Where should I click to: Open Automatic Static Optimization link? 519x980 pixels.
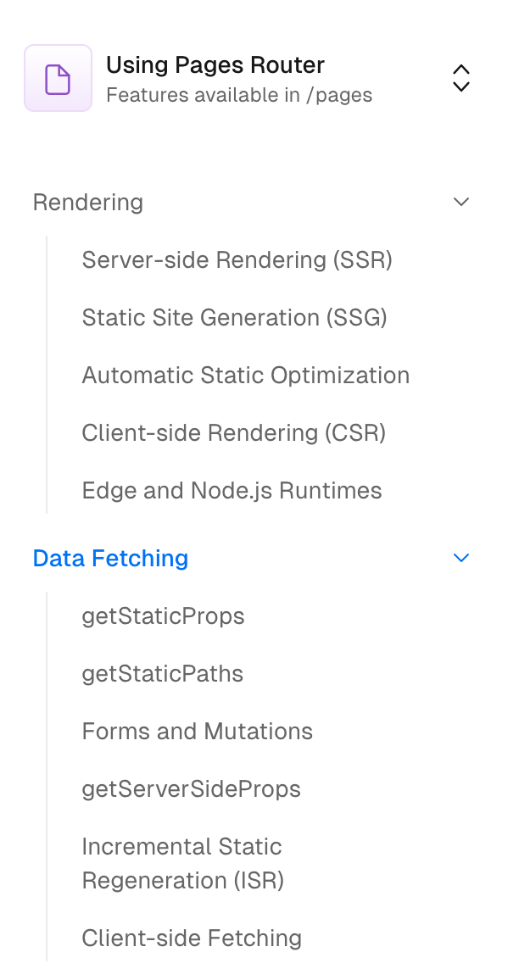pos(245,376)
